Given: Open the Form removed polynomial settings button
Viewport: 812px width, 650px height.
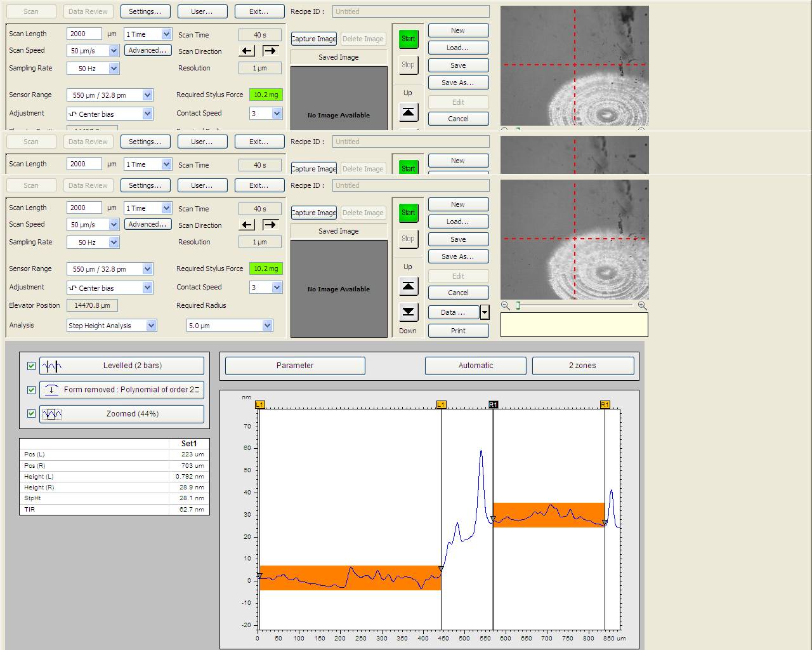Looking at the screenshot, I should click(122, 390).
